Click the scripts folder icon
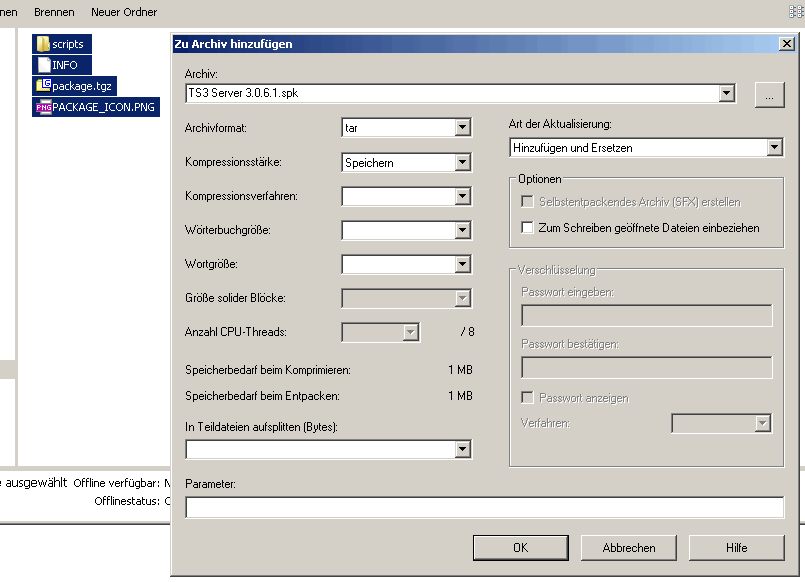The width and height of the screenshot is (805, 582). click(43, 44)
